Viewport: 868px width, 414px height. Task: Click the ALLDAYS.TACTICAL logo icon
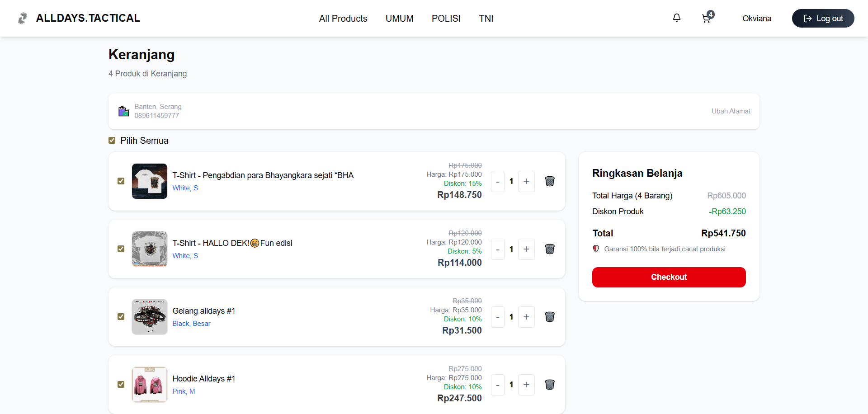[23, 18]
